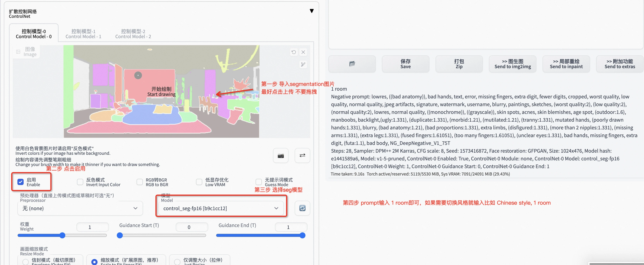Click the undo icon above the segmentation image

pos(294,52)
